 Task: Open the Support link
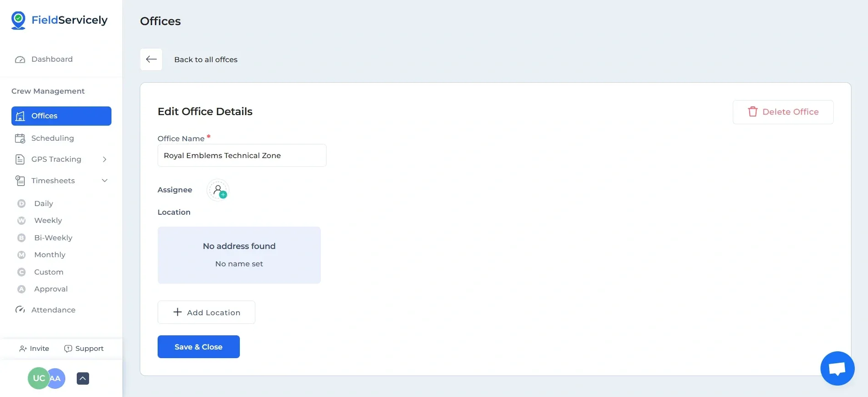click(x=84, y=349)
